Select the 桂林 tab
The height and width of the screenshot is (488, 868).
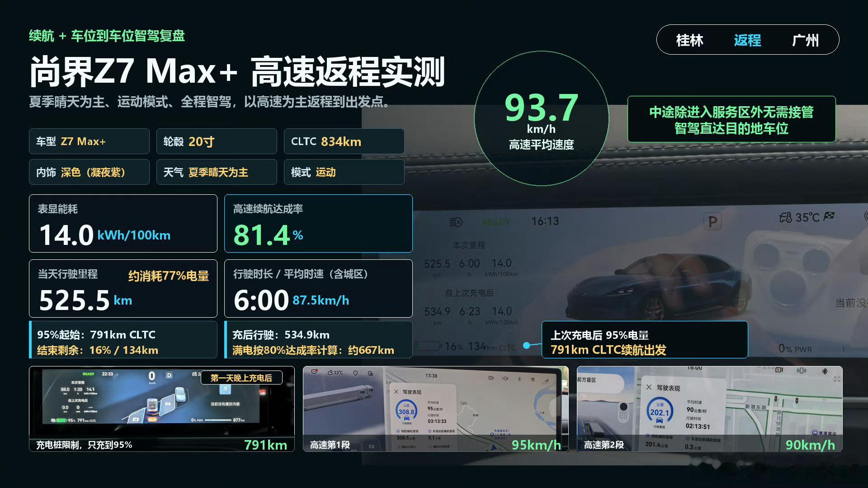pyautogui.click(x=689, y=40)
